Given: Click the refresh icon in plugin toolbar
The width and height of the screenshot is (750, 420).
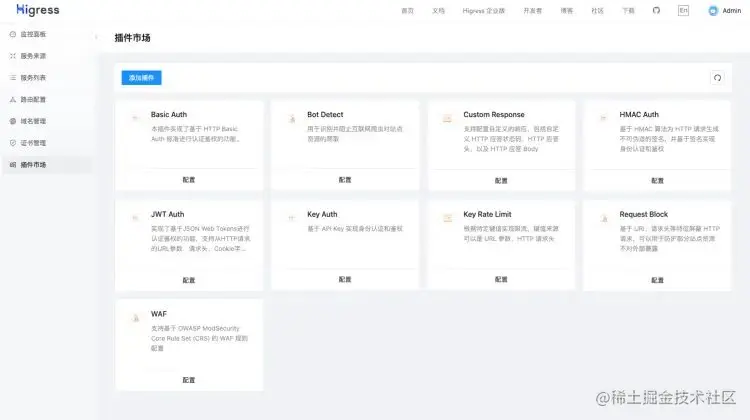Looking at the screenshot, I should click(717, 78).
